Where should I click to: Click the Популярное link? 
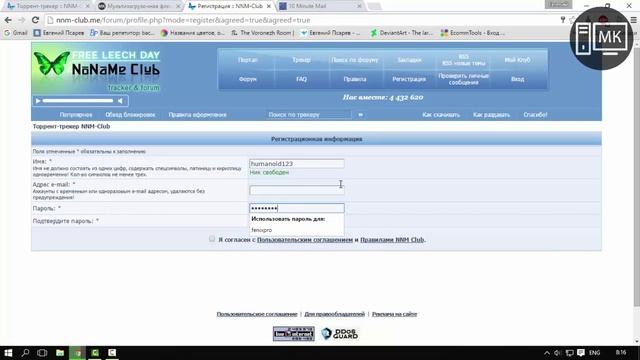[76, 115]
